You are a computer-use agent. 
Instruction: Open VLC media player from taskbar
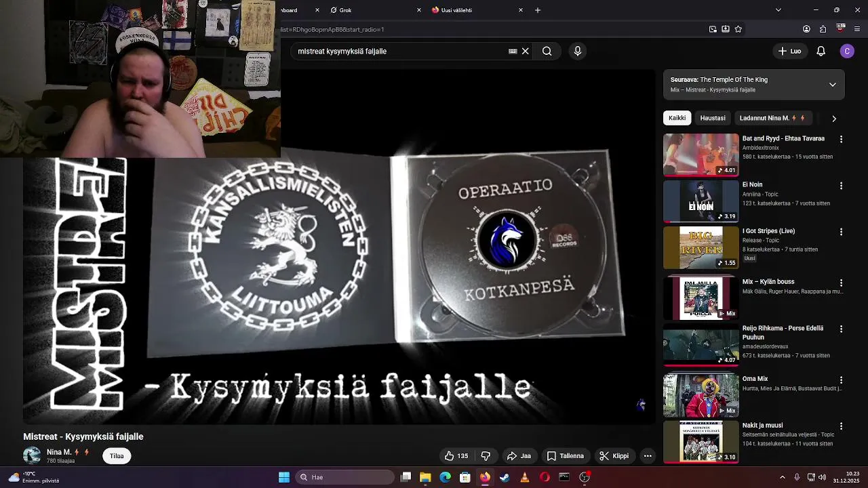[x=524, y=477]
